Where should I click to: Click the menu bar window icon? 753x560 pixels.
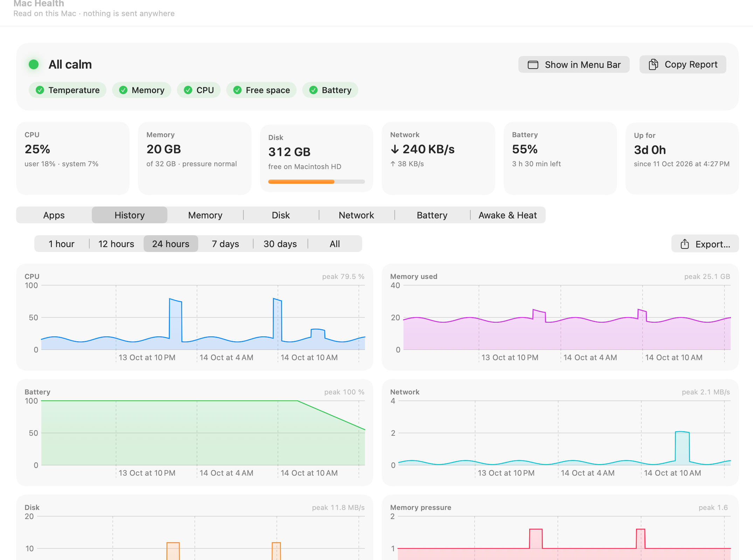(533, 65)
